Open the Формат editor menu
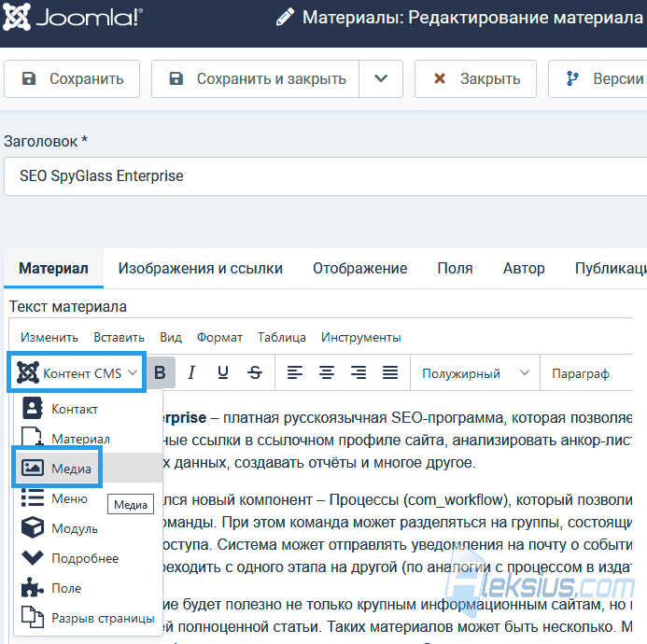This screenshot has width=647, height=644. coord(219,337)
